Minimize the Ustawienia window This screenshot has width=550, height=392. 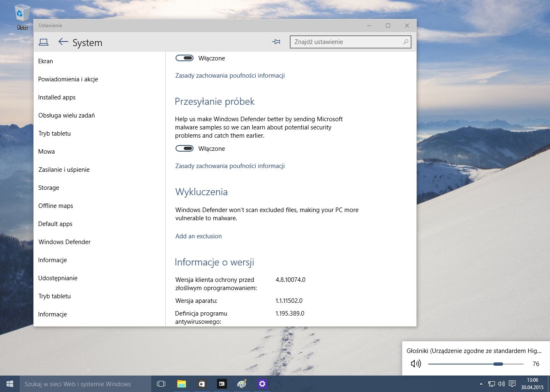point(369,25)
